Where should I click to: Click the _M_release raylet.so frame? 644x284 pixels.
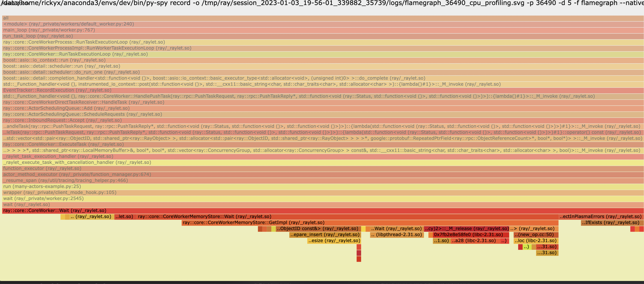pyautogui.click(x=466, y=228)
